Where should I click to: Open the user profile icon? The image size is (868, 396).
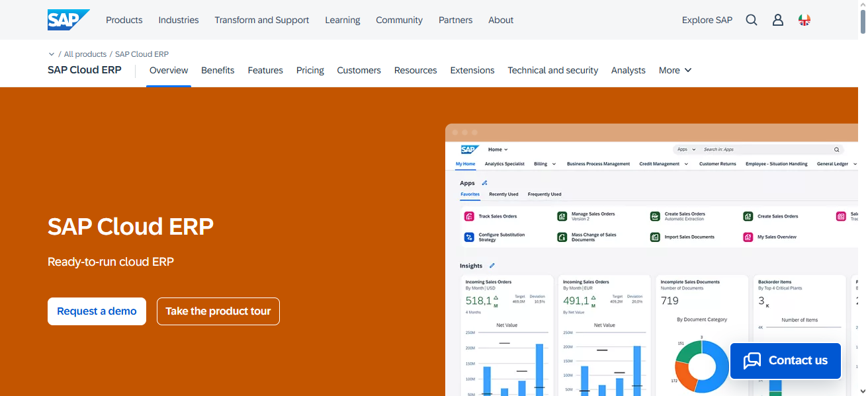tap(778, 20)
